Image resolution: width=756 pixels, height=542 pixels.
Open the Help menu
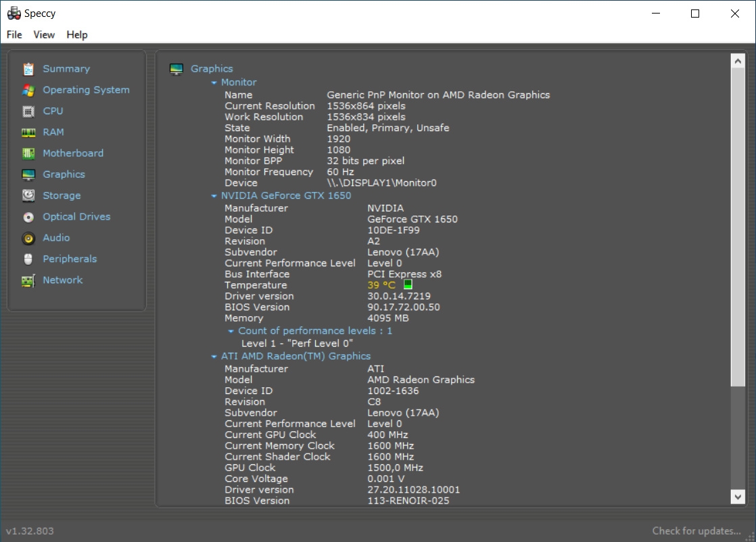pyautogui.click(x=77, y=34)
